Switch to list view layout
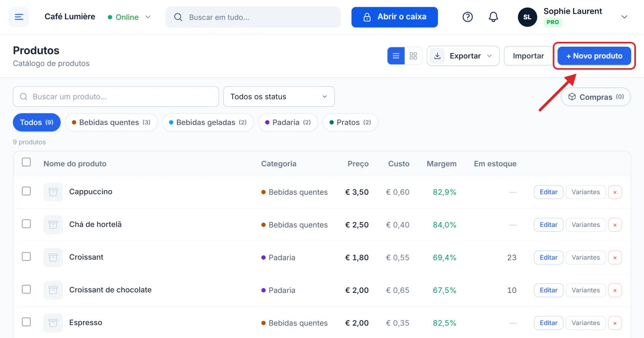The image size is (644, 338). tap(396, 56)
